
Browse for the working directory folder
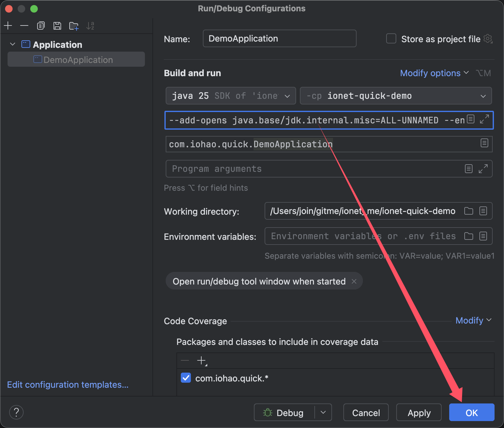pos(469,211)
